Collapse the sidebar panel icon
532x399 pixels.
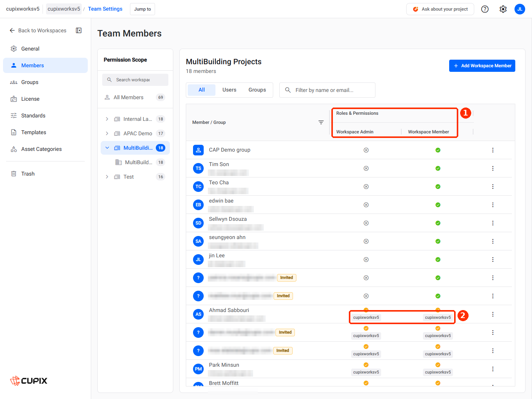(x=79, y=30)
